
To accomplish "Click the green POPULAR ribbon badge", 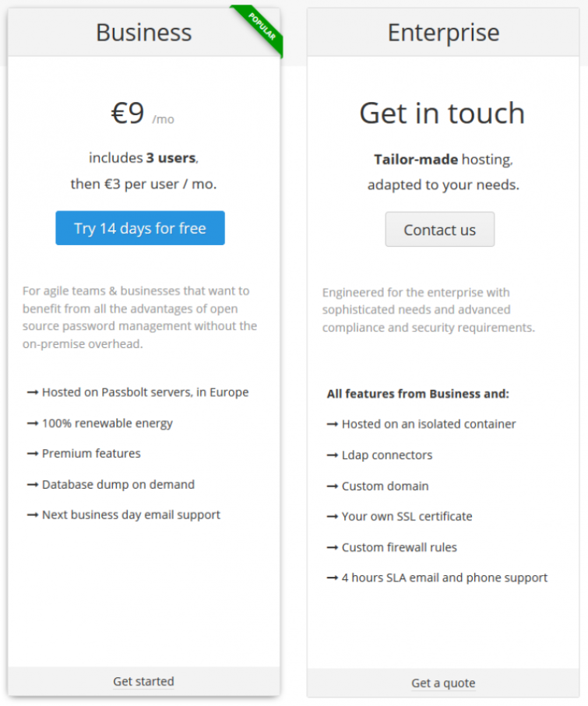I will [262, 26].
